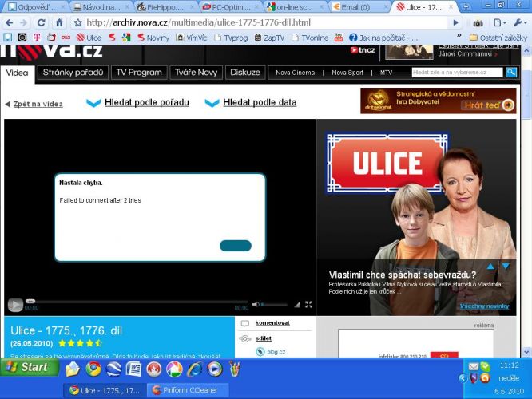Screen dimensions: 532x399
Task: Expand Hledat podle data dropdown
Action: pyautogui.click(x=260, y=102)
